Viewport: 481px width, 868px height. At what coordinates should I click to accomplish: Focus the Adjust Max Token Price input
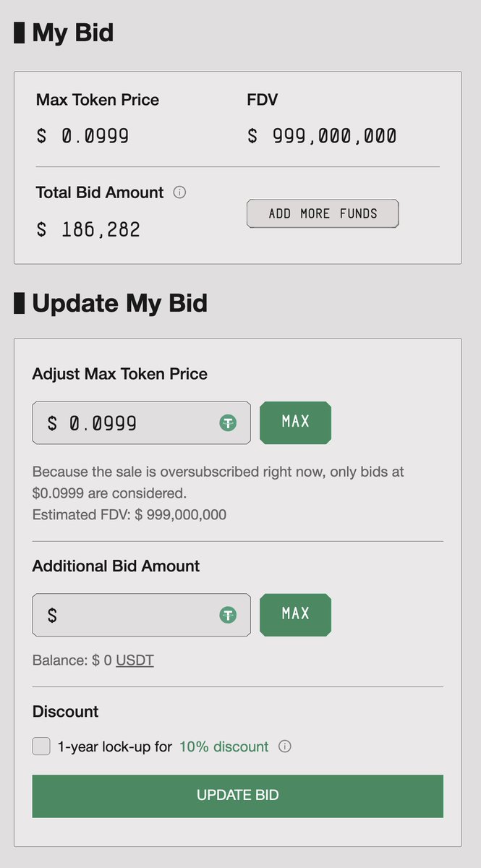tap(142, 423)
